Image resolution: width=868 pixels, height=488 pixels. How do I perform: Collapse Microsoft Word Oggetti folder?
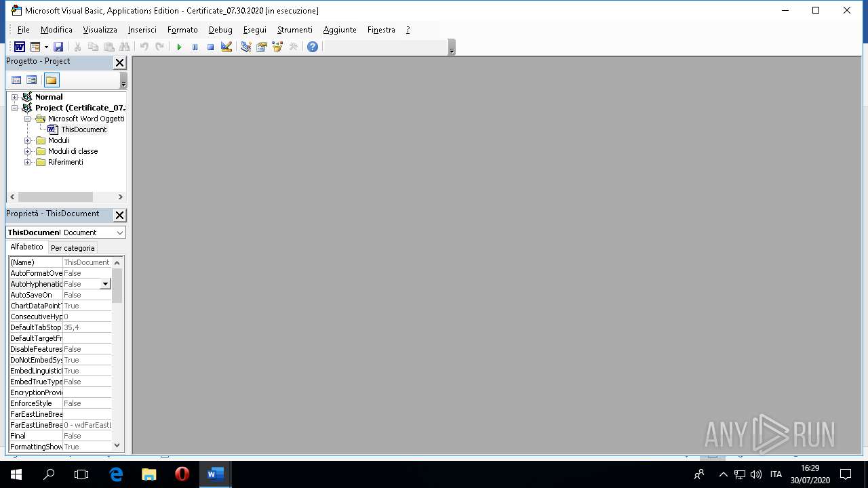coord(28,119)
